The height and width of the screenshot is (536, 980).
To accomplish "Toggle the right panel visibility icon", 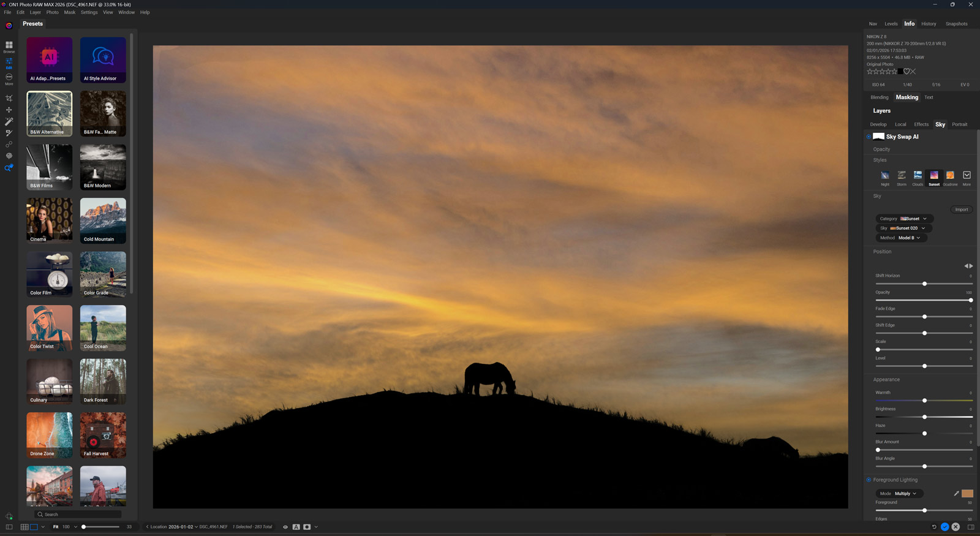I will [x=971, y=527].
